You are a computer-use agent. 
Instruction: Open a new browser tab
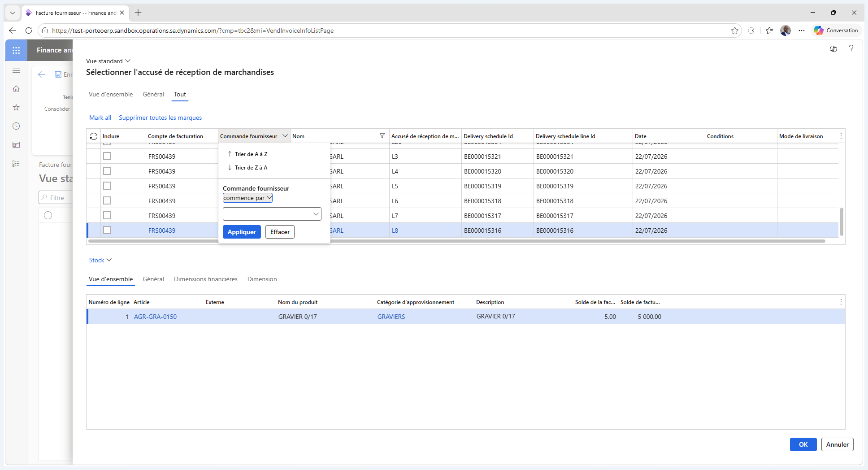(138, 13)
